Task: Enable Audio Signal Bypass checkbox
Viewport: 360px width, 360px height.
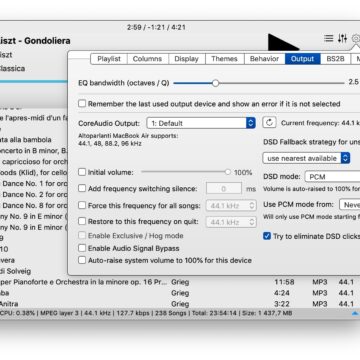Action: (82, 248)
